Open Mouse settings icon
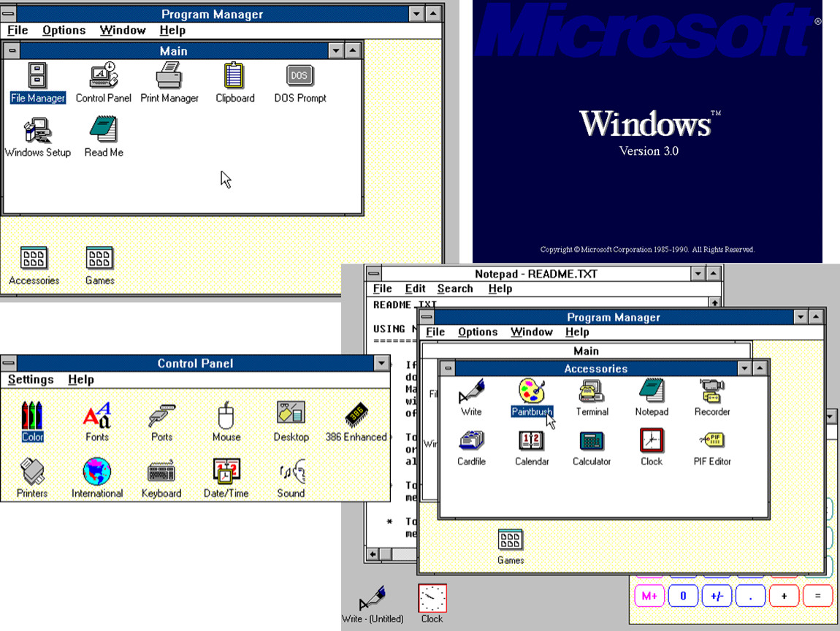Screen dimensions: 840x631 click(x=226, y=421)
